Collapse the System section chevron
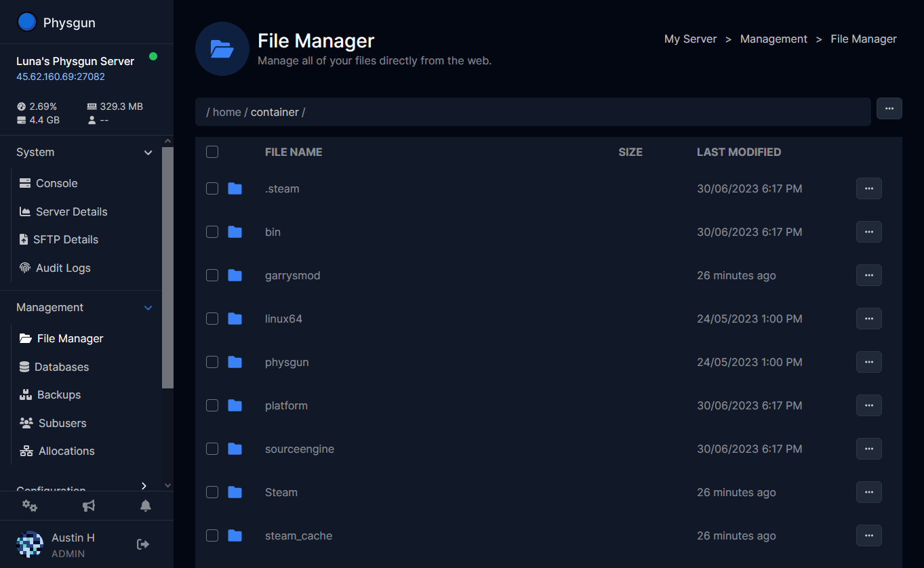This screenshot has height=568, width=924. tap(148, 153)
